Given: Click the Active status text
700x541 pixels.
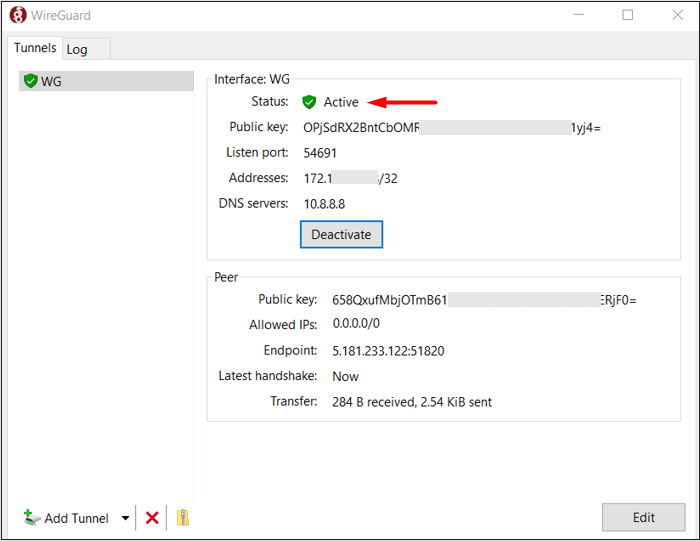Looking at the screenshot, I should tap(341, 102).
